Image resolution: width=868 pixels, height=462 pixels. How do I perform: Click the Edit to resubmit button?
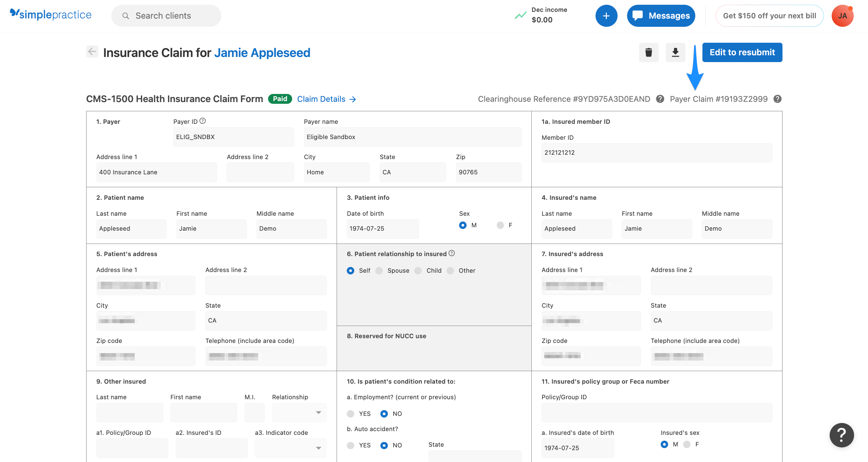coord(742,52)
